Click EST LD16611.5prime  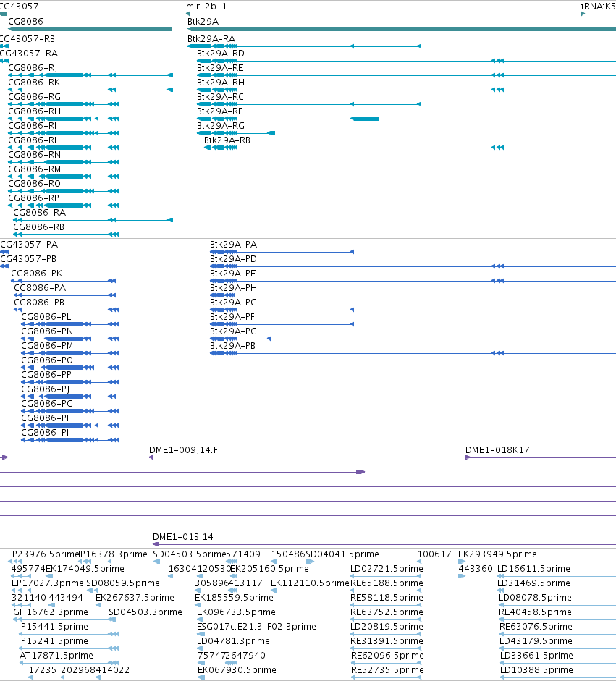pyautogui.click(x=533, y=569)
